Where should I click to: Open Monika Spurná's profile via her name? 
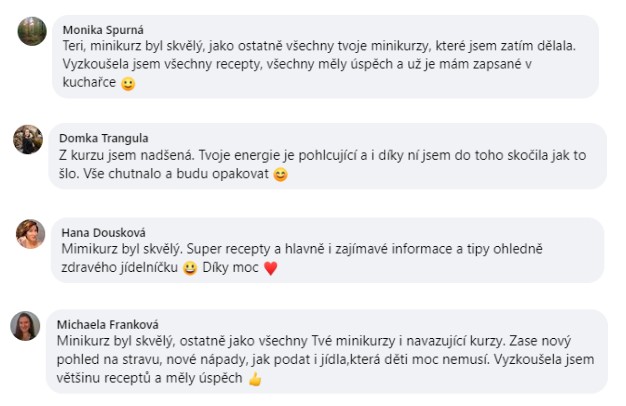(x=103, y=27)
